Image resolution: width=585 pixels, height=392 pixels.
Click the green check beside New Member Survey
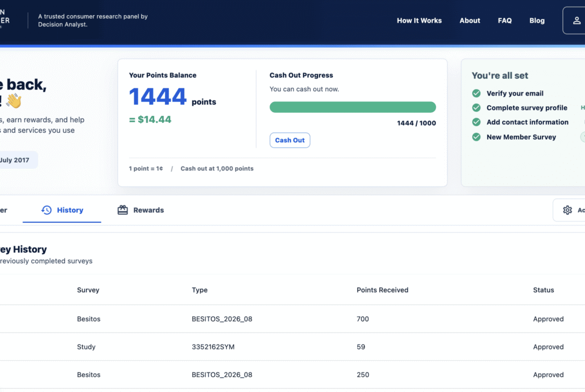476,137
